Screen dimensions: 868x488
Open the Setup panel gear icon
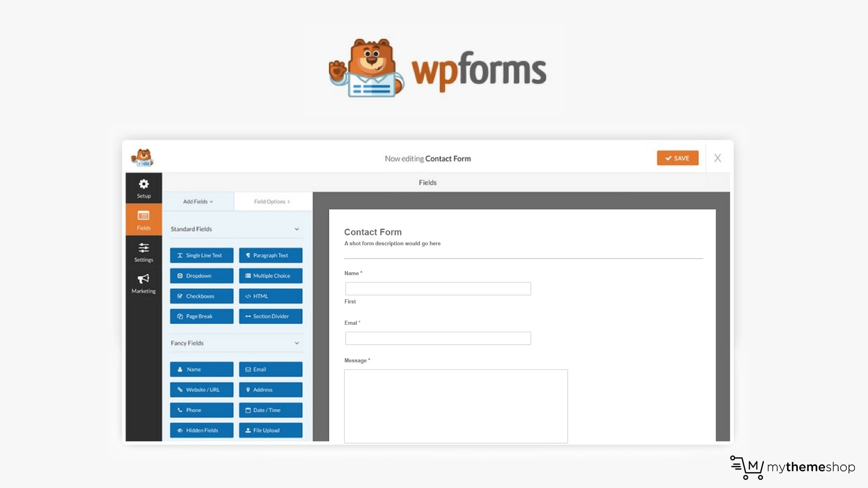pos(144,184)
